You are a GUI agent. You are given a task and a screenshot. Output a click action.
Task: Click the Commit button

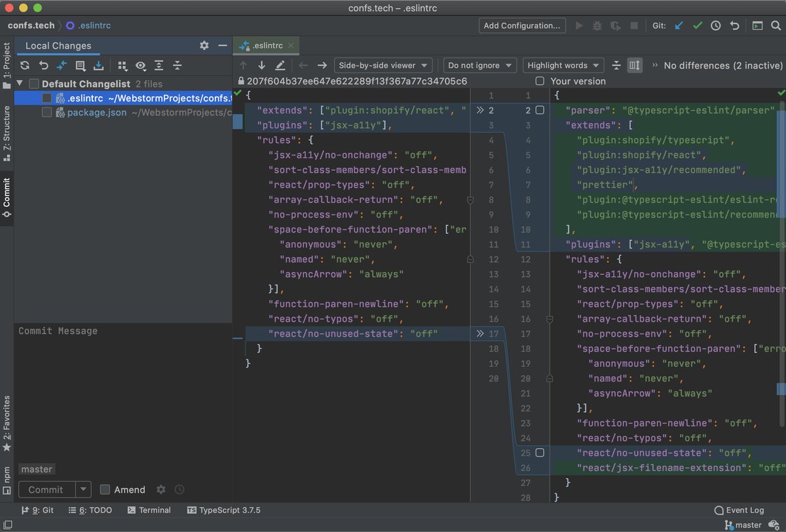(x=46, y=489)
